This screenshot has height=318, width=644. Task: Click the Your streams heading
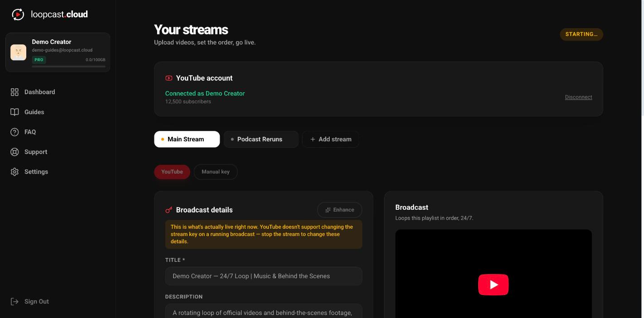pyautogui.click(x=191, y=29)
